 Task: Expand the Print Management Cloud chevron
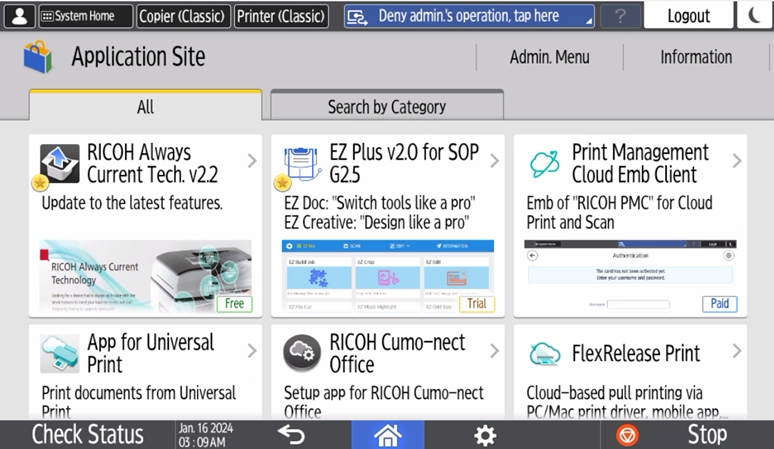(737, 161)
